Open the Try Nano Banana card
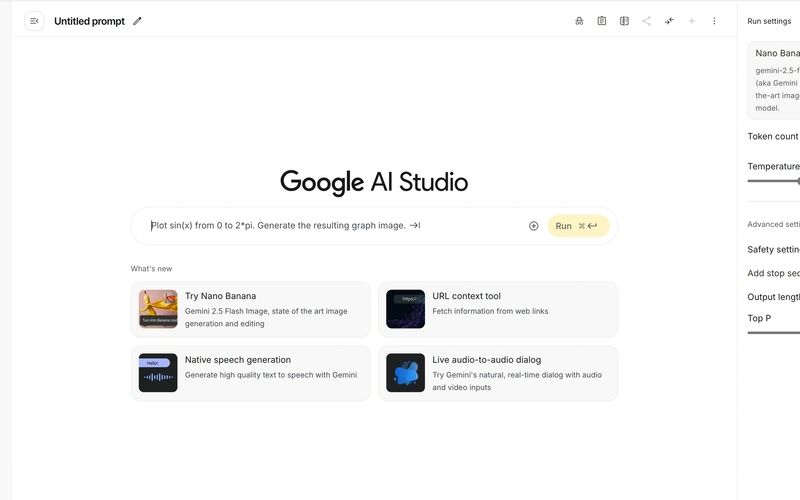The height and width of the screenshot is (500, 800). (251, 309)
